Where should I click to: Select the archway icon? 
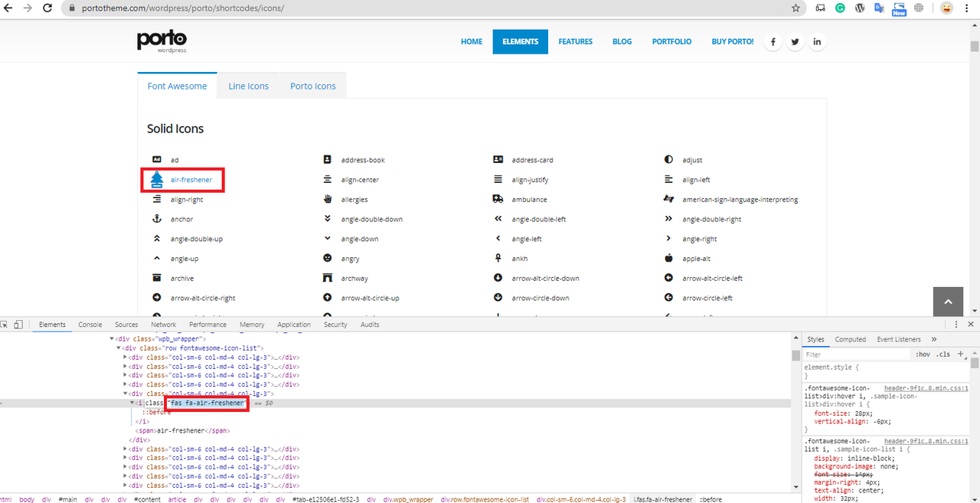click(x=328, y=278)
